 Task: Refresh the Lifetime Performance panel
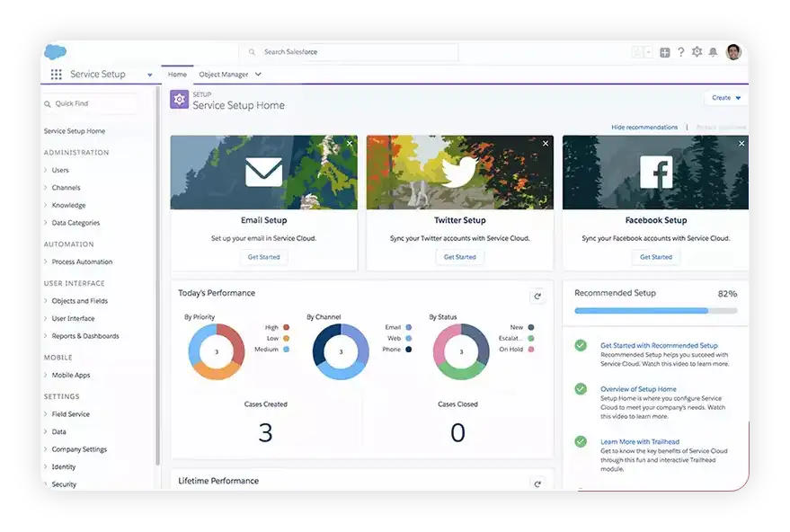537,483
